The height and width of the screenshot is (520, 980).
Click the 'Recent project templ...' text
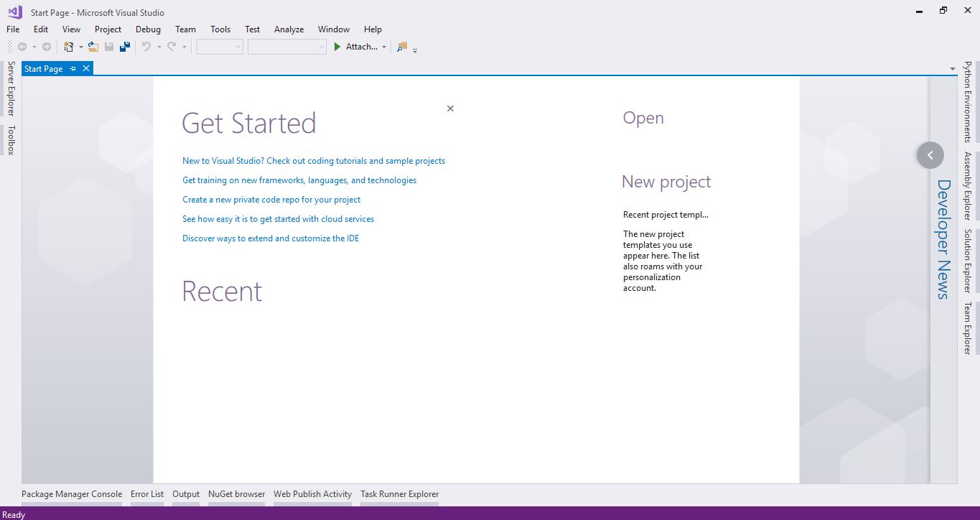[666, 215]
